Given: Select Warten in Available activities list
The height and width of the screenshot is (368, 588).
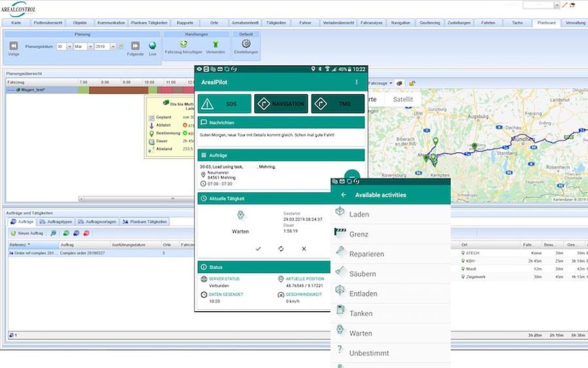Looking at the screenshot, I should point(391,333).
